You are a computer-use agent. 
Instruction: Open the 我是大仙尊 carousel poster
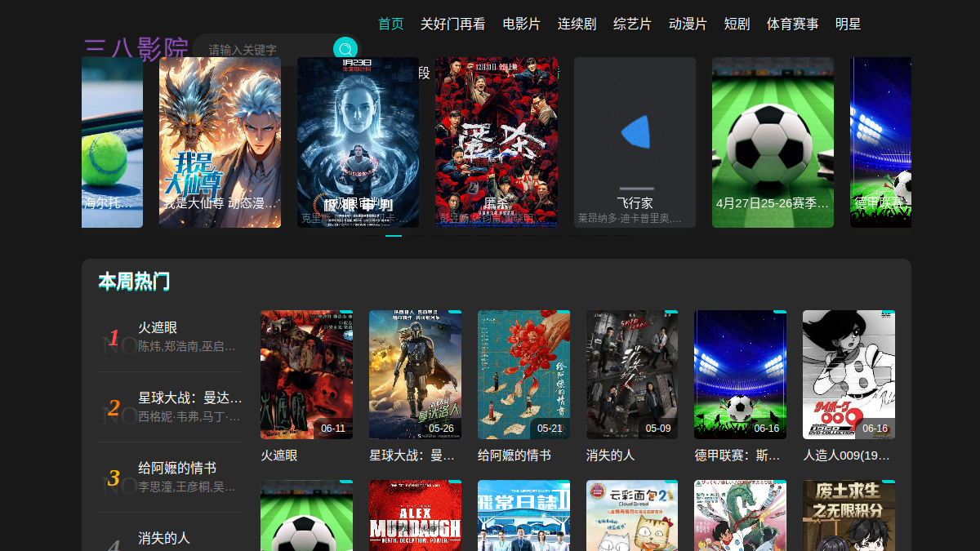point(220,142)
